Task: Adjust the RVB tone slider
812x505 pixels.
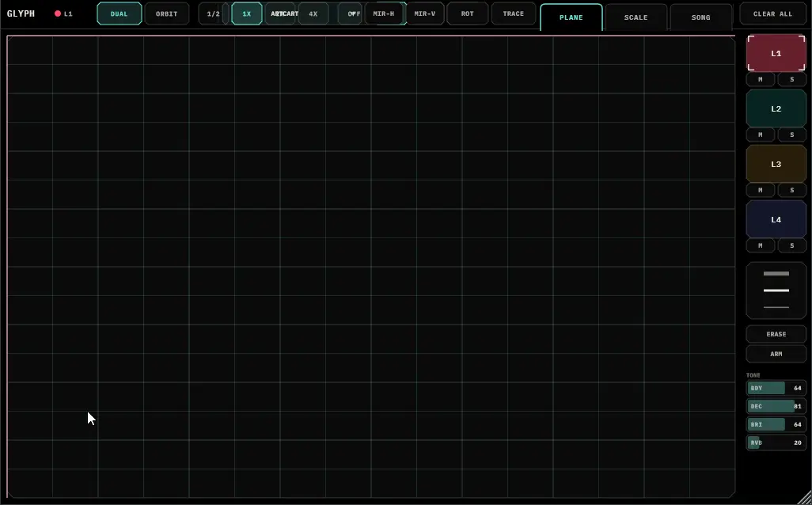Action: [x=776, y=442]
